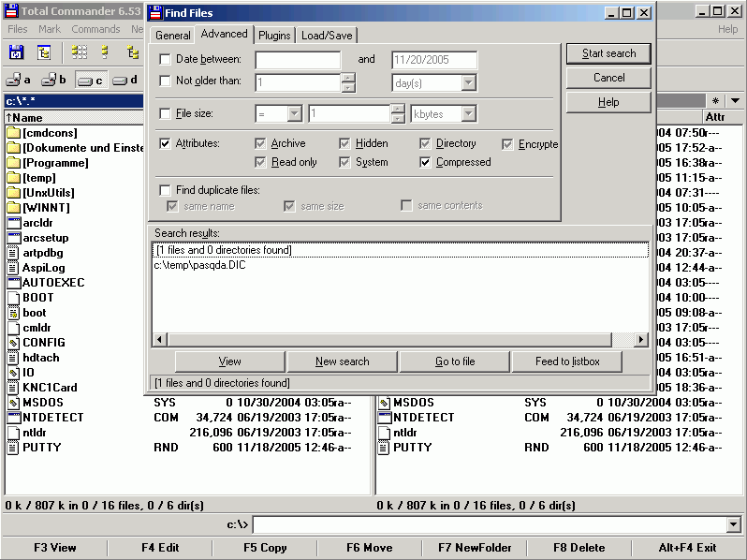Enable the Not older than checkbox
The width and height of the screenshot is (747, 560).
coord(165,81)
